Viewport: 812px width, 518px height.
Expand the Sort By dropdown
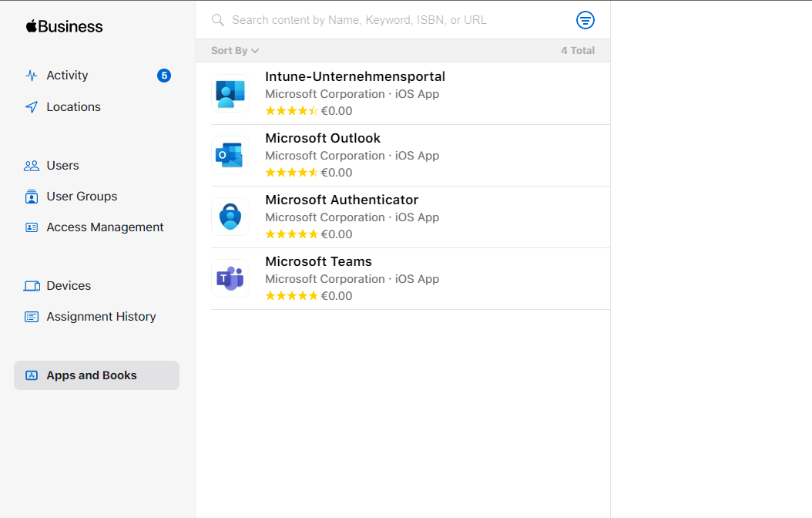pos(235,51)
